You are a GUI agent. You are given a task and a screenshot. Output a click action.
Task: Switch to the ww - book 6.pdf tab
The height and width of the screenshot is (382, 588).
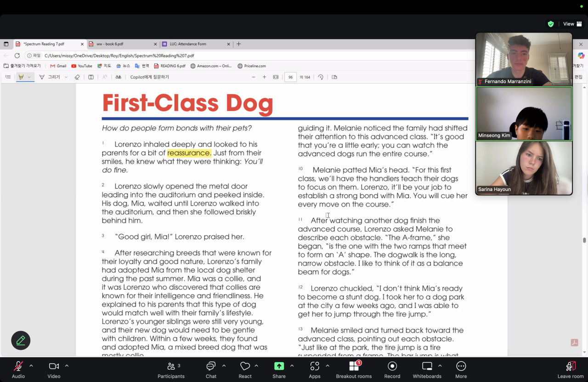click(123, 44)
